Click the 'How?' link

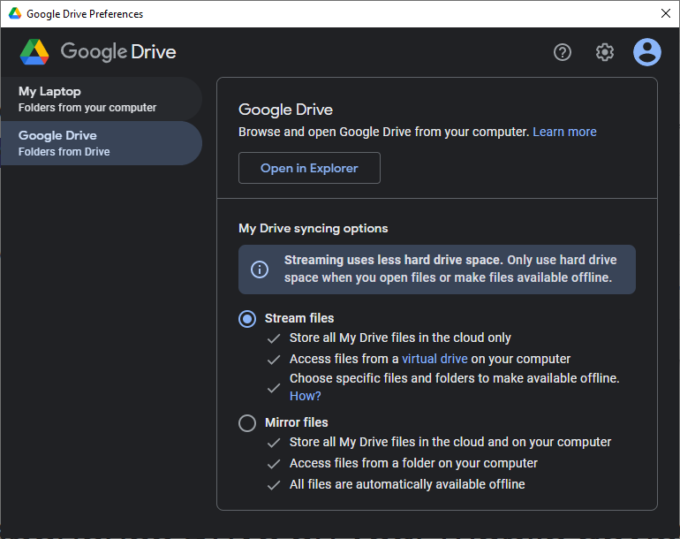coord(305,396)
